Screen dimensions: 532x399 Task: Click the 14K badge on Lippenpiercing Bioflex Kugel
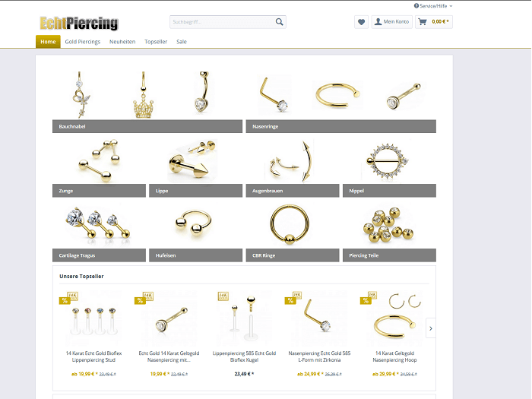pos(223,296)
